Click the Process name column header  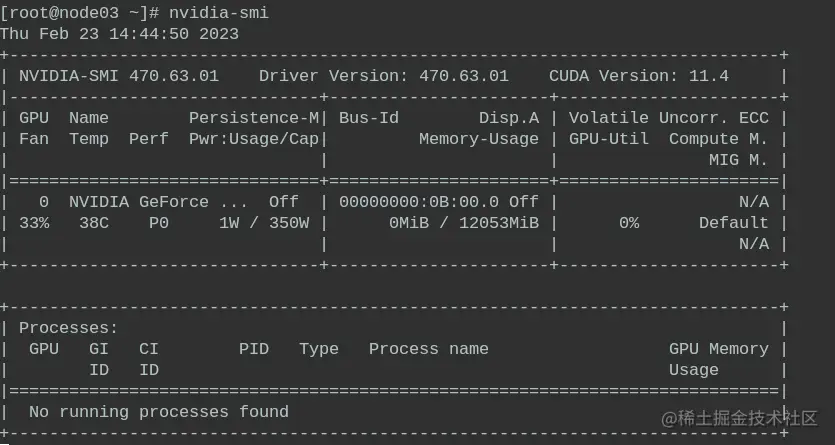click(x=428, y=348)
